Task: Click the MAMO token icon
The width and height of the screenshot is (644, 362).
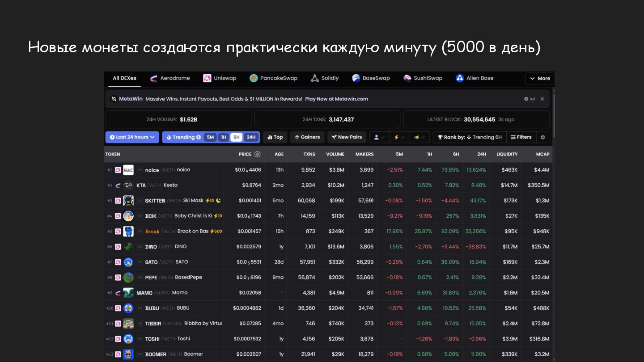Action: (128, 293)
